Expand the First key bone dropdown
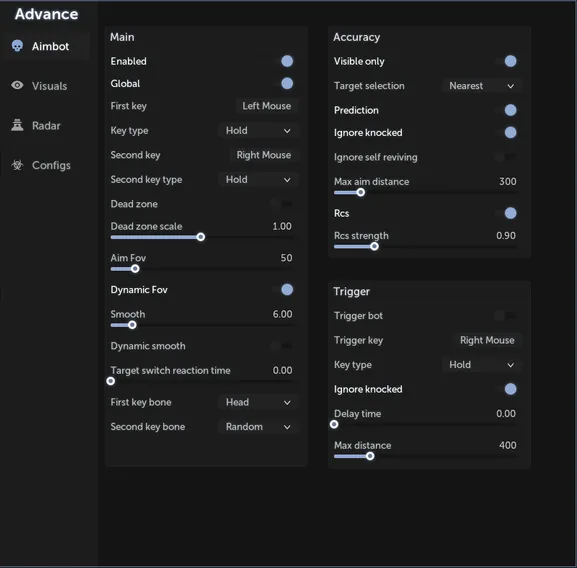Image resolution: width=577 pixels, height=568 pixels. [258, 402]
